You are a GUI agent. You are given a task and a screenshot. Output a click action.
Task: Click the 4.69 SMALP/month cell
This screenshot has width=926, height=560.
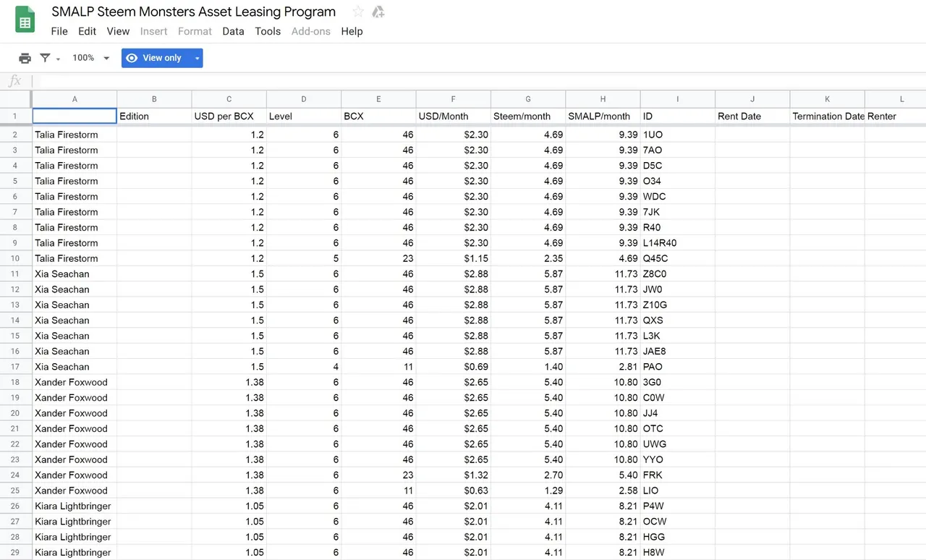pos(603,258)
